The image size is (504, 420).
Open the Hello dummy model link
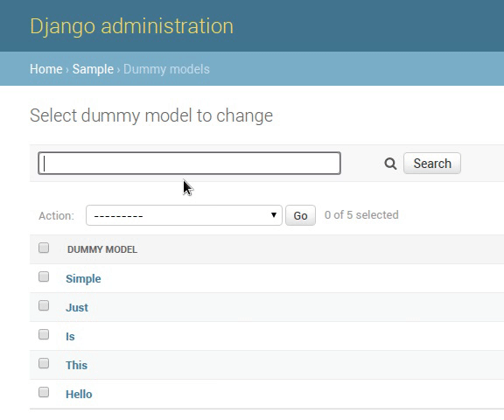79,395
